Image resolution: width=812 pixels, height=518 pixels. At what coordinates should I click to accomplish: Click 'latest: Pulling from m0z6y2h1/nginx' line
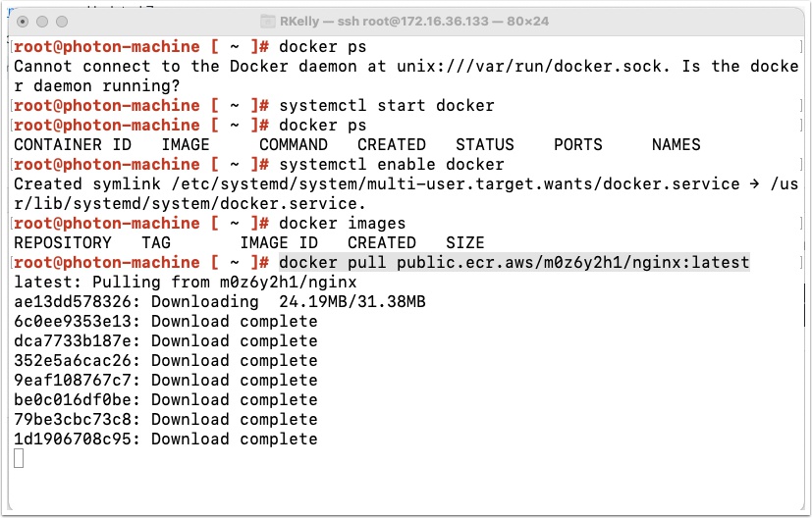point(186,282)
